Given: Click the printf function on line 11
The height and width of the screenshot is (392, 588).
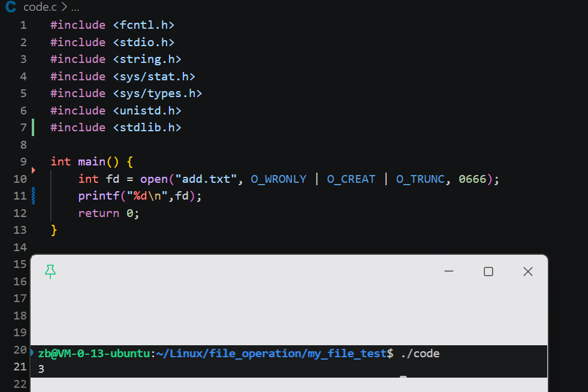Looking at the screenshot, I should 99,196.
